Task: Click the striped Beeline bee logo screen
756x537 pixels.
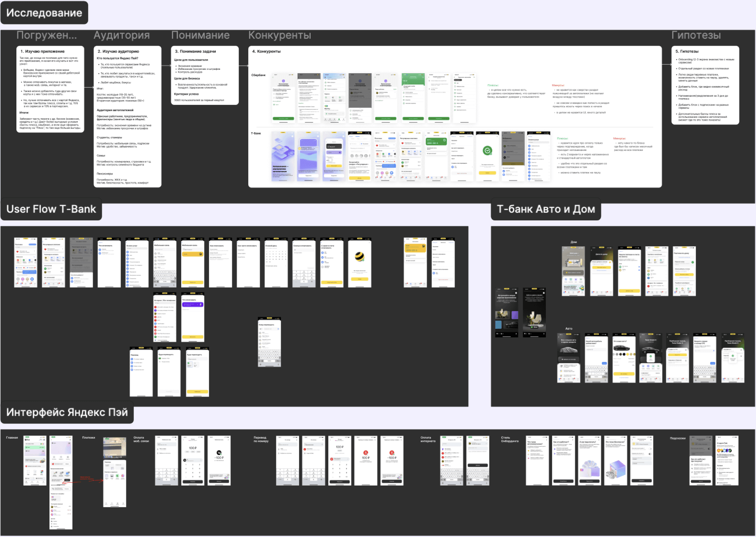Action: pos(360,256)
